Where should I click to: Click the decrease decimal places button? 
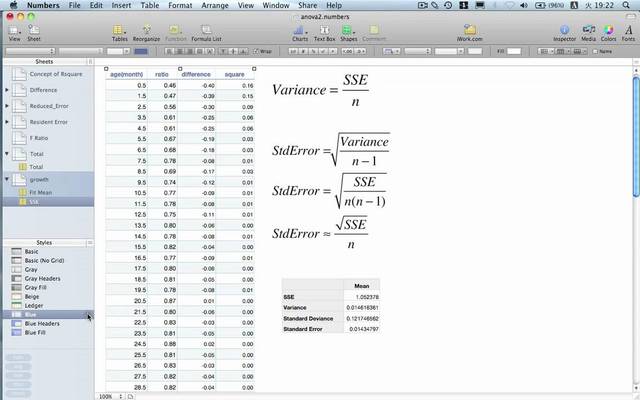347,51
